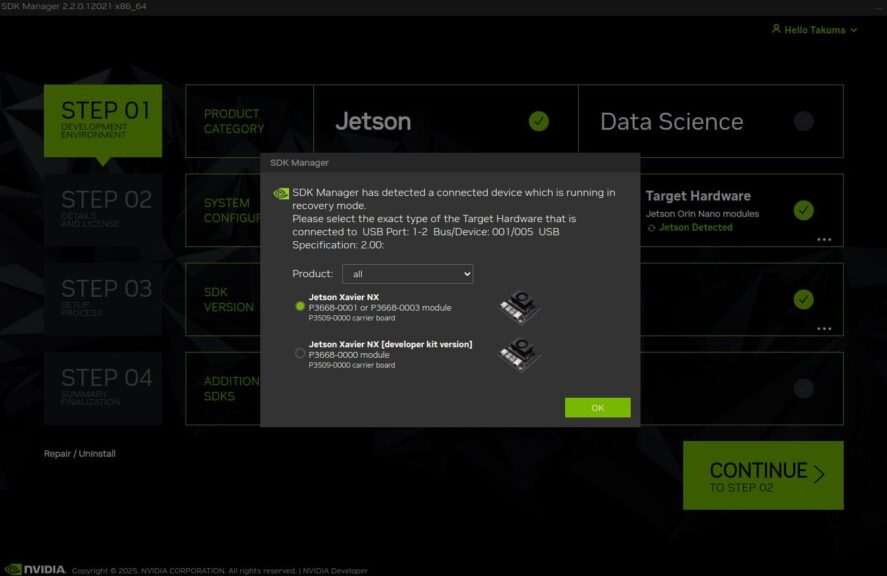Select the Jetson product category
887x576 pixels.
(446, 121)
